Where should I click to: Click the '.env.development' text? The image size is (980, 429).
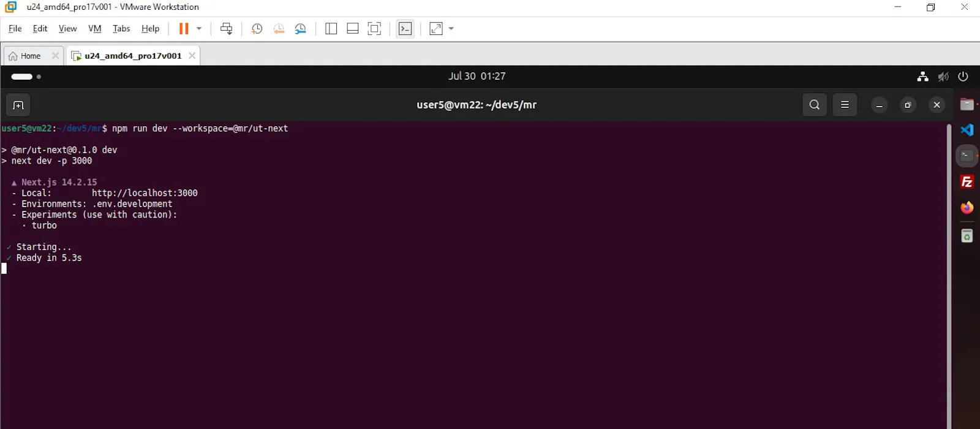(132, 204)
